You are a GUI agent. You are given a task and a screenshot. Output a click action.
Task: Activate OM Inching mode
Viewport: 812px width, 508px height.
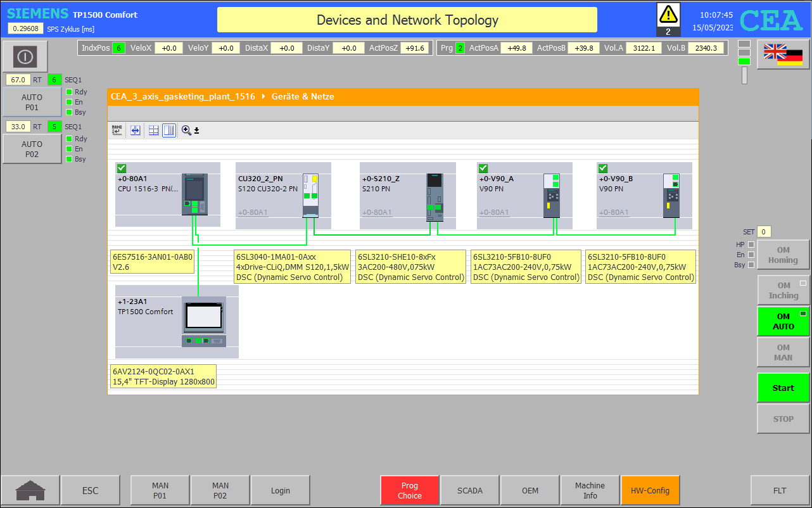coord(783,291)
